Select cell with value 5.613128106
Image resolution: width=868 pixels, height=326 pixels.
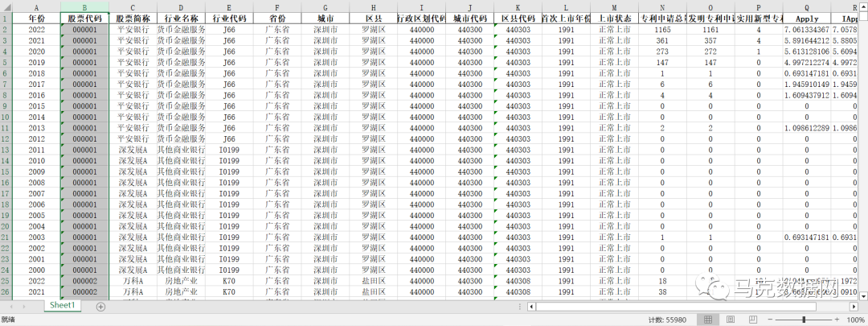click(807, 51)
